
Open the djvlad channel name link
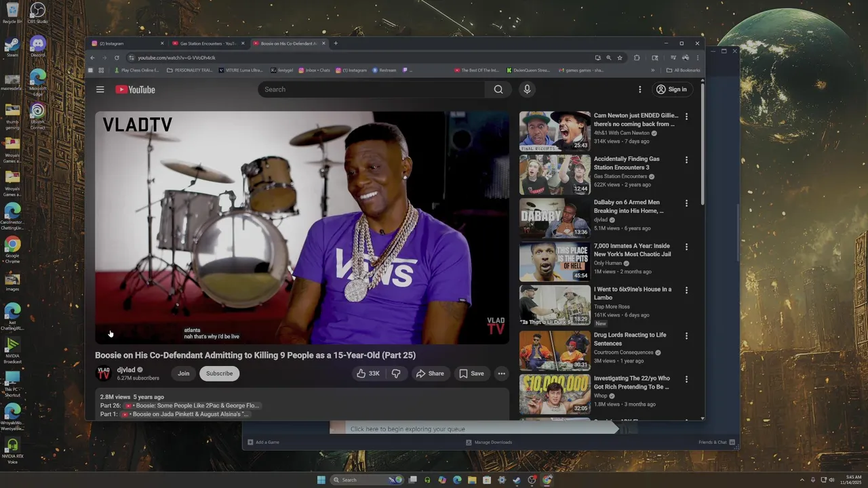click(x=126, y=370)
